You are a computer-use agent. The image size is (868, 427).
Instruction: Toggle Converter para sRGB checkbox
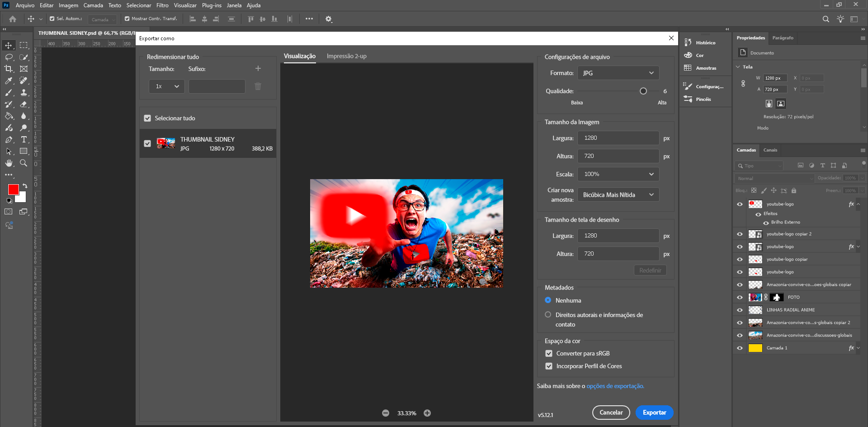[x=549, y=353]
